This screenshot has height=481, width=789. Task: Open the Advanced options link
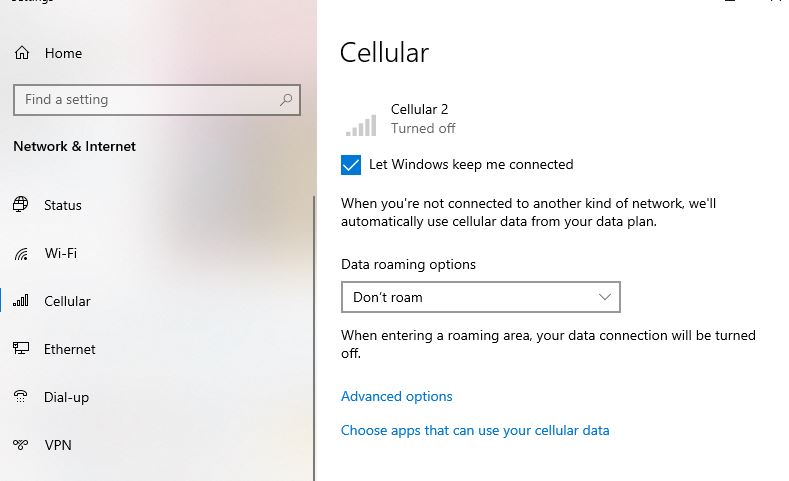point(397,396)
